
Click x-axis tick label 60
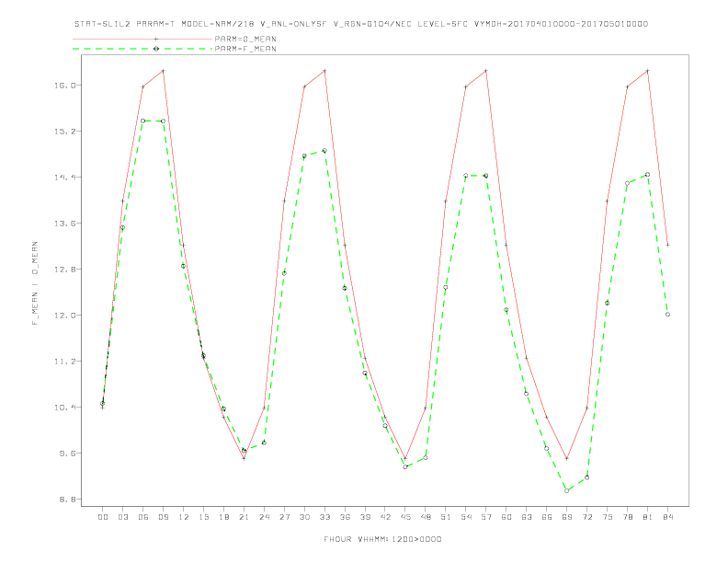506,517
